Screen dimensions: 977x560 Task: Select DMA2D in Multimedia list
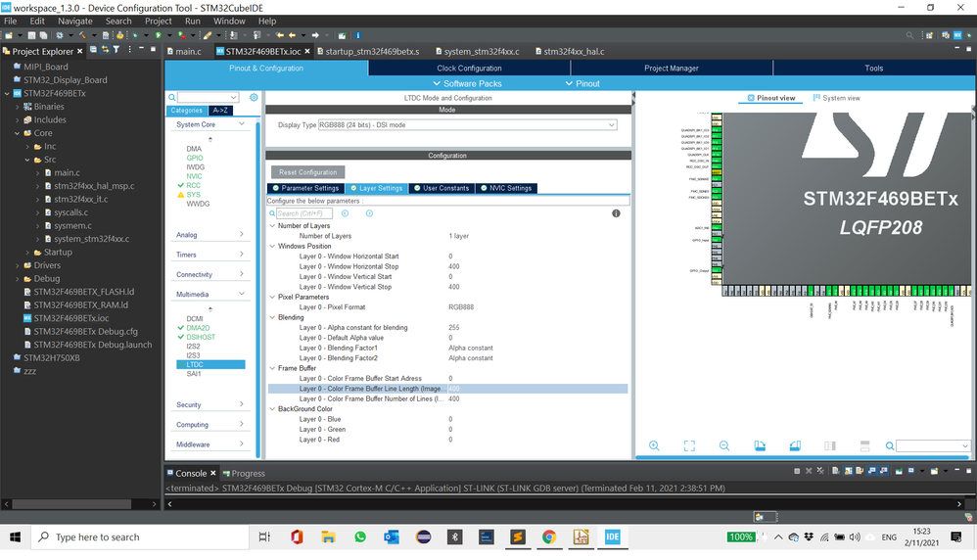(x=198, y=328)
